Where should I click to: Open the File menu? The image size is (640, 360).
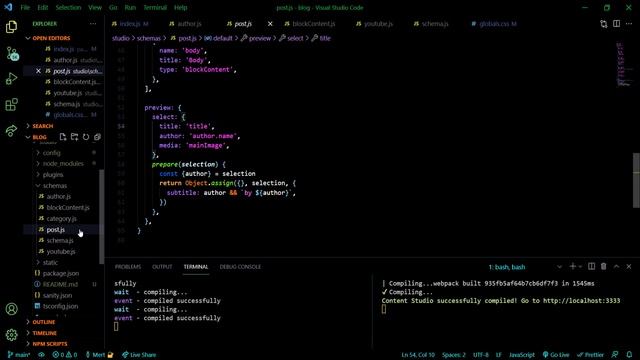tap(25, 7)
